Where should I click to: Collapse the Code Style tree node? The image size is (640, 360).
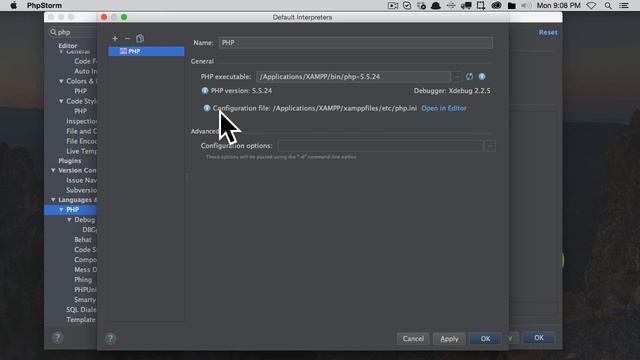(61, 101)
